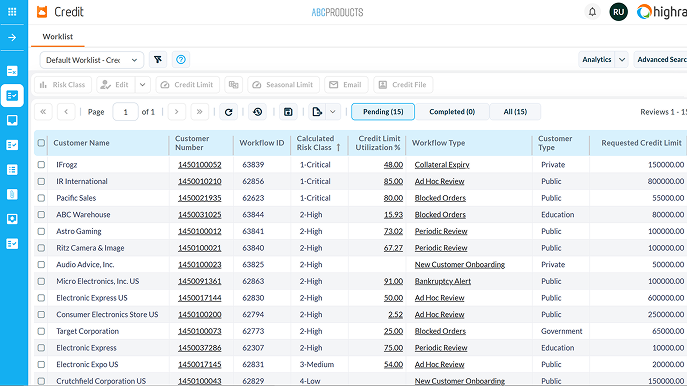The height and width of the screenshot is (386, 687).
Task: Open the third sidebar module icon
Action: pyautogui.click(x=12, y=120)
